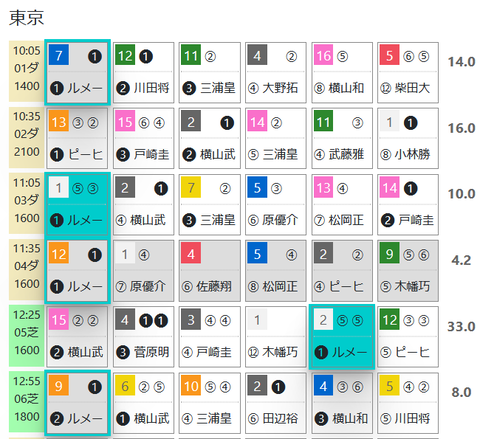Image resolution: width=480 pixels, height=439 pixels.
Task: Select horse 4 大野拓 card in race 01
Action: tap(276, 72)
